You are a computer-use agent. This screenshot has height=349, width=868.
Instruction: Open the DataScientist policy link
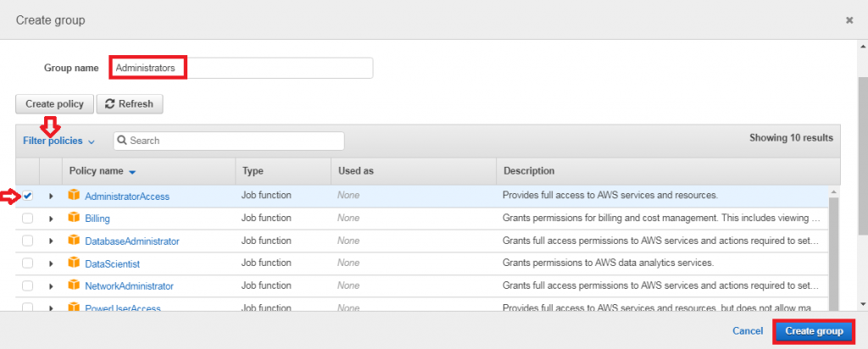tap(113, 263)
